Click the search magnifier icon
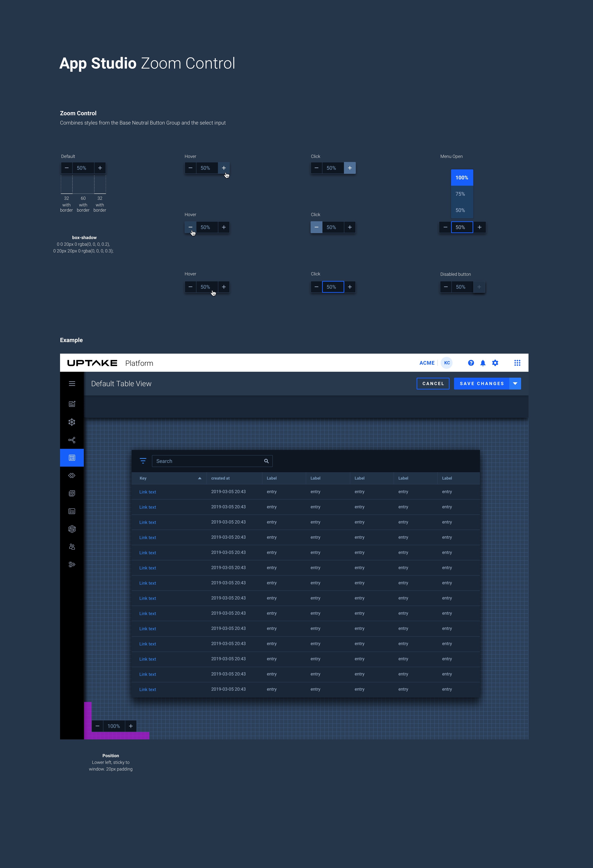 point(266,461)
